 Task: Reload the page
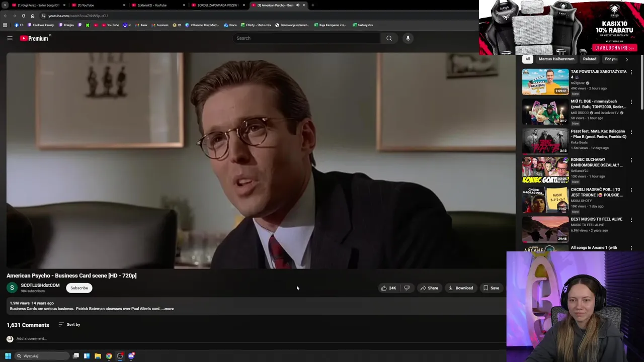click(23, 16)
